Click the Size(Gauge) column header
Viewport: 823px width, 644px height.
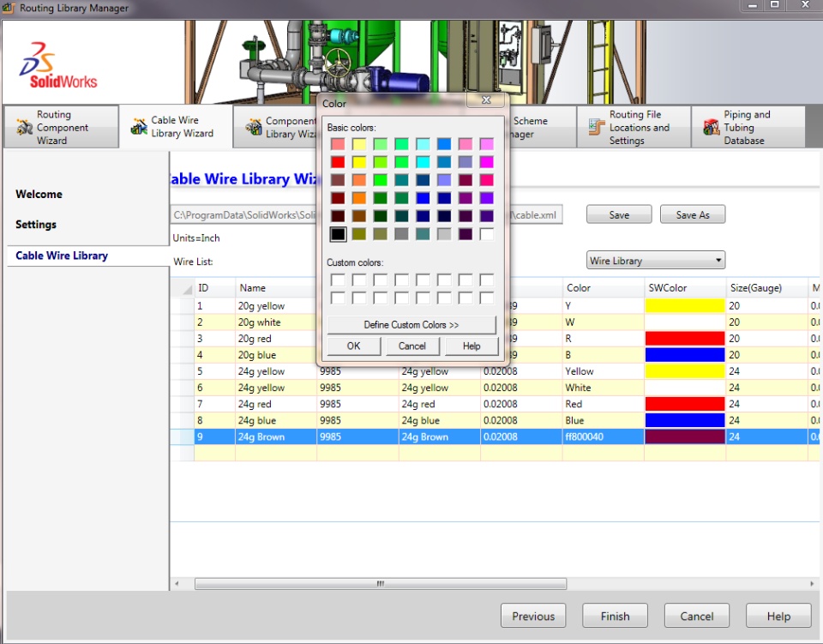coord(766,287)
